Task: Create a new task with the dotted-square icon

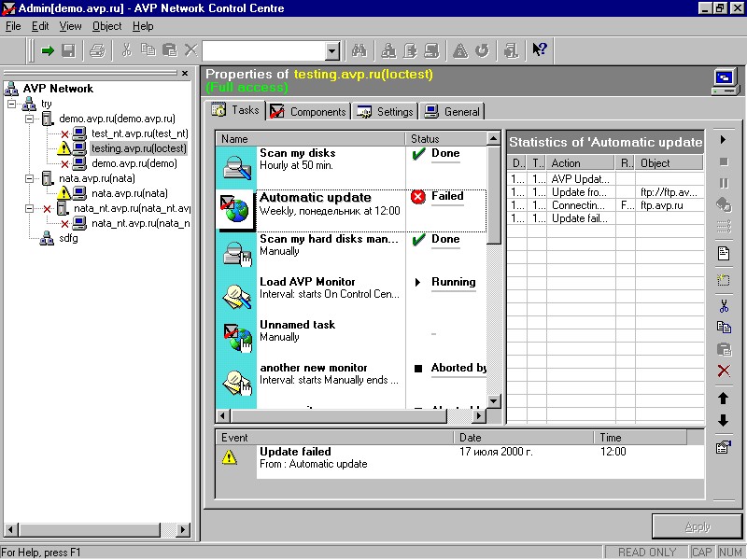Action: click(x=724, y=279)
